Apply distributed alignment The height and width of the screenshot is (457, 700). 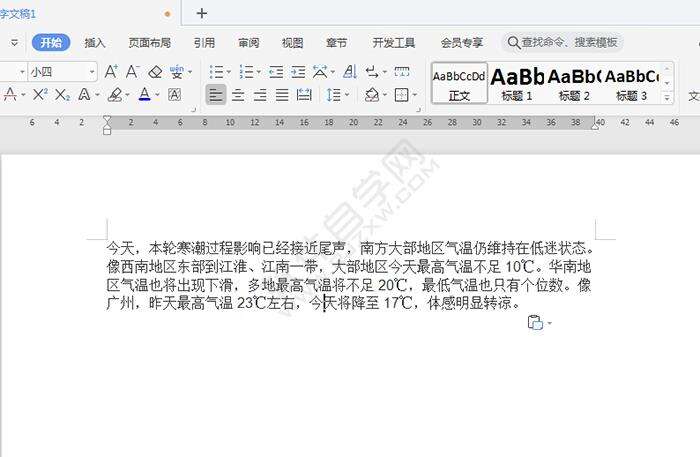point(304,95)
